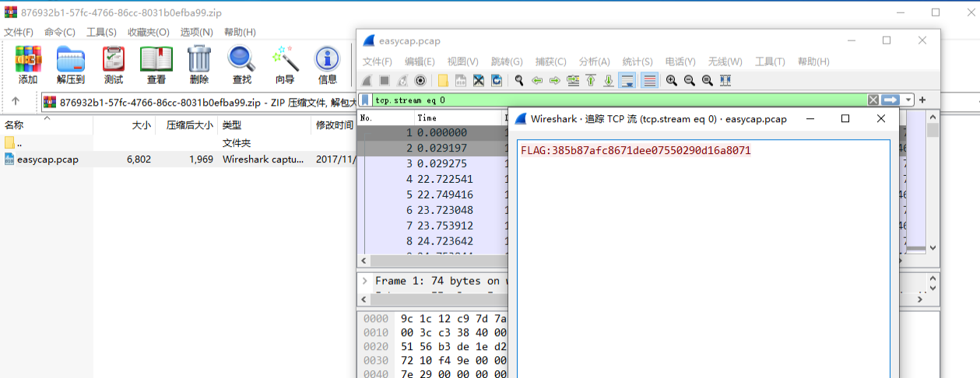The image size is (980, 378).
Task: Open WinRAR 选项(N) menu
Action: 197,32
